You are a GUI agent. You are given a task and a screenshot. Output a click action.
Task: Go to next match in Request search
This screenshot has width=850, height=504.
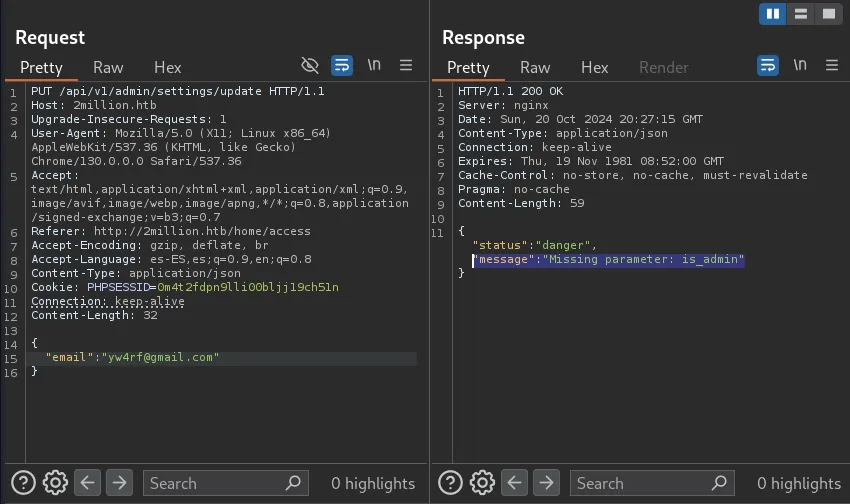click(119, 483)
